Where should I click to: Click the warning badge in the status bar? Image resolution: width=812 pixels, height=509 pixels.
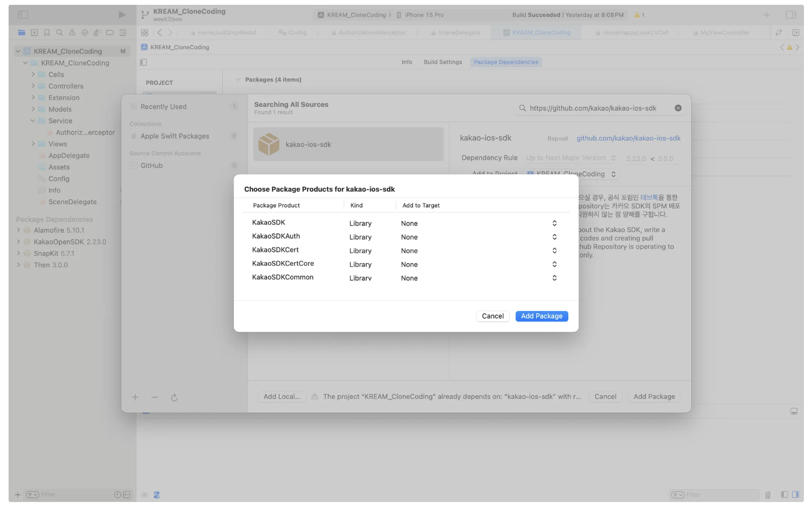coord(639,15)
